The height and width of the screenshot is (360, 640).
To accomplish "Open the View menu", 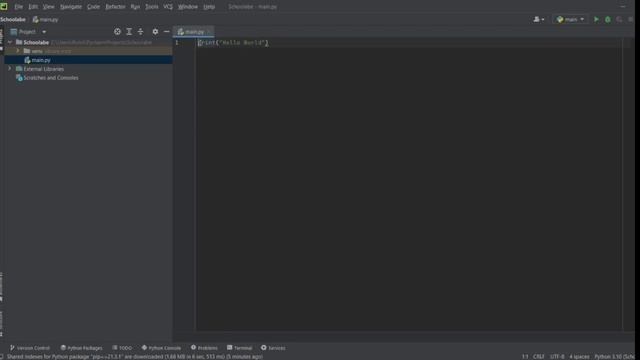I will [x=49, y=7].
